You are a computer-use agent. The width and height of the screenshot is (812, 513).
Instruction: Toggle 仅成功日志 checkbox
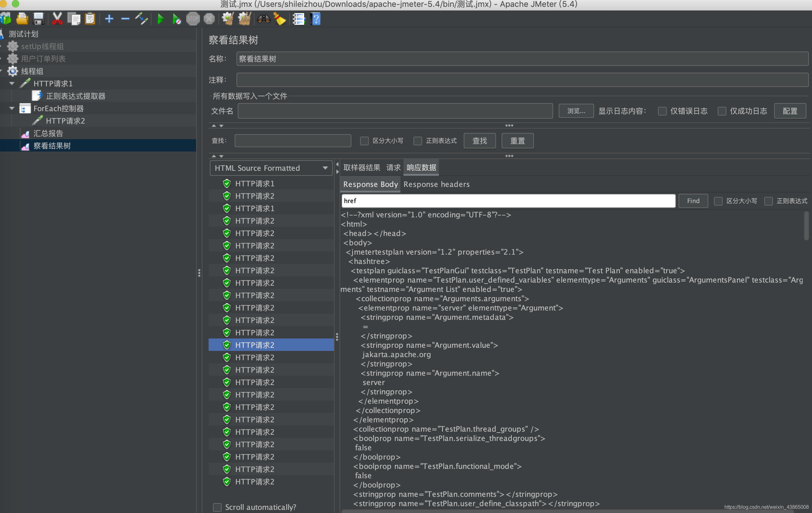(x=722, y=111)
